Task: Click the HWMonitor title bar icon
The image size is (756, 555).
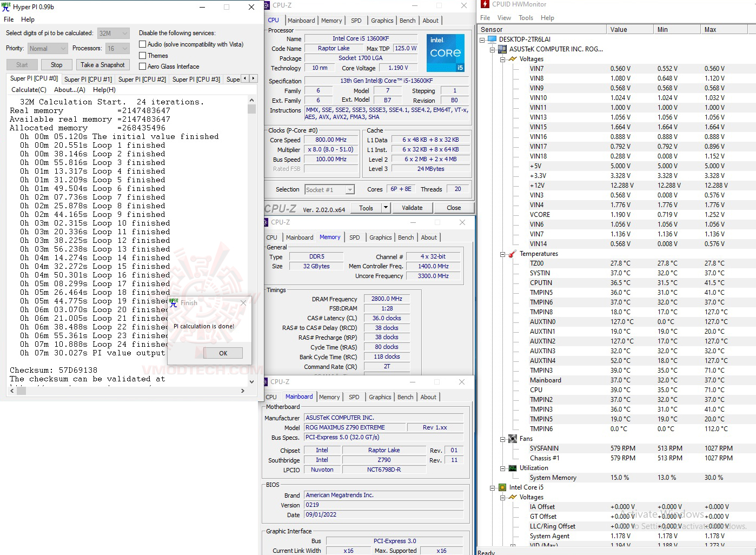Action: tap(485, 4)
